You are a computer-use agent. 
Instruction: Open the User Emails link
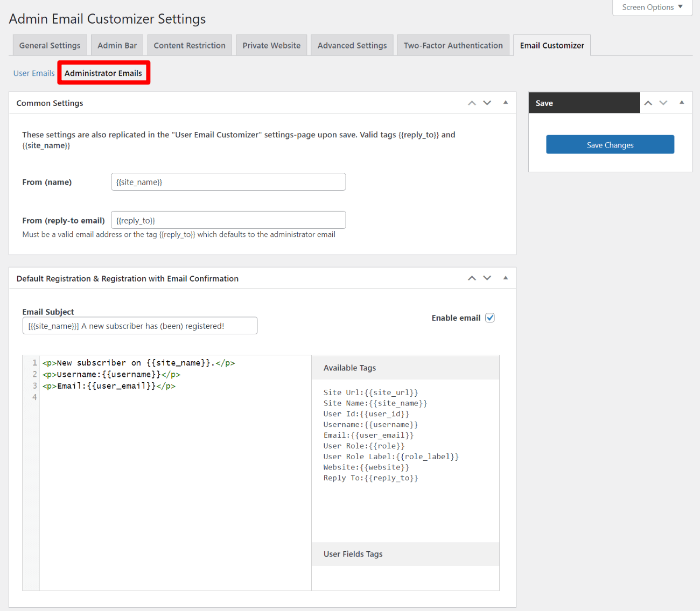34,73
